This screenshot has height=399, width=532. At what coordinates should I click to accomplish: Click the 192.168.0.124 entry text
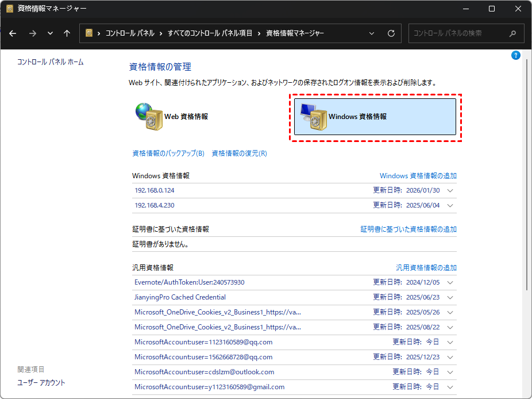[x=155, y=190]
